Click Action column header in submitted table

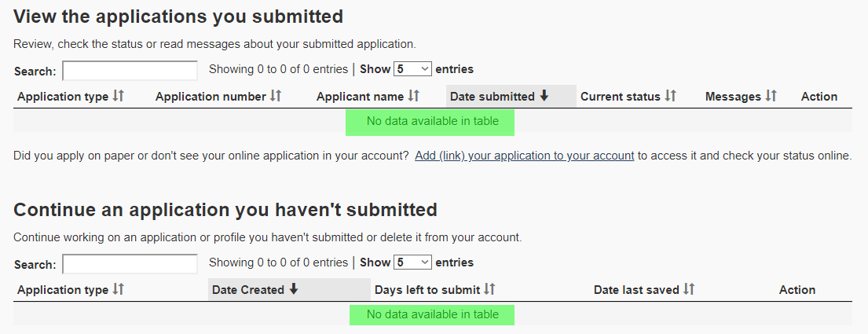pos(819,97)
